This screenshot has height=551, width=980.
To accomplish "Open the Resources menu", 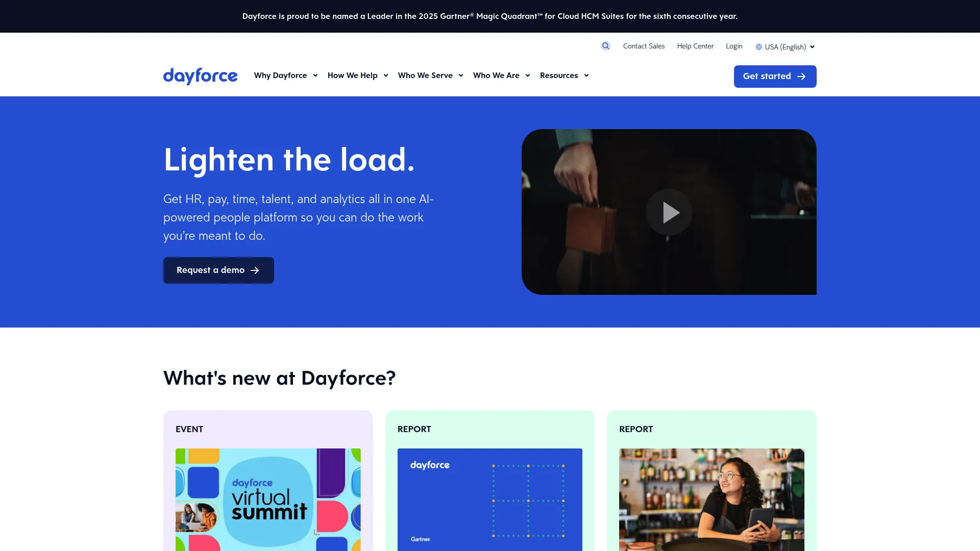I will point(565,76).
